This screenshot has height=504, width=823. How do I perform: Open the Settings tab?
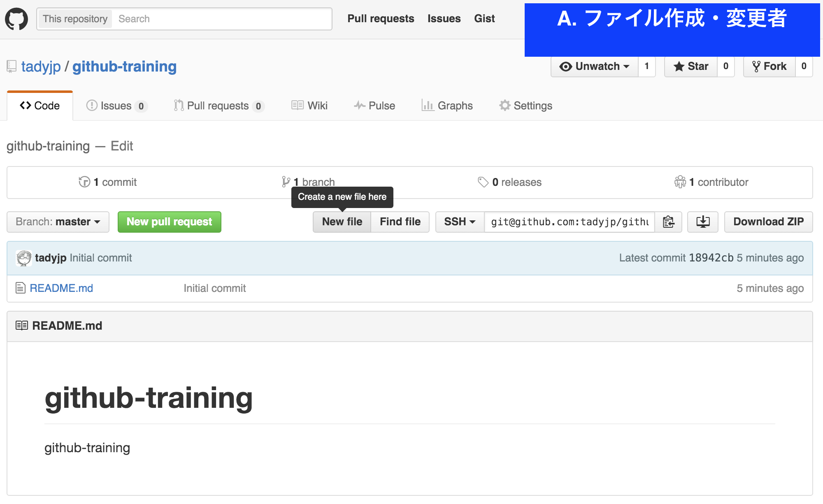tap(526, 106)
